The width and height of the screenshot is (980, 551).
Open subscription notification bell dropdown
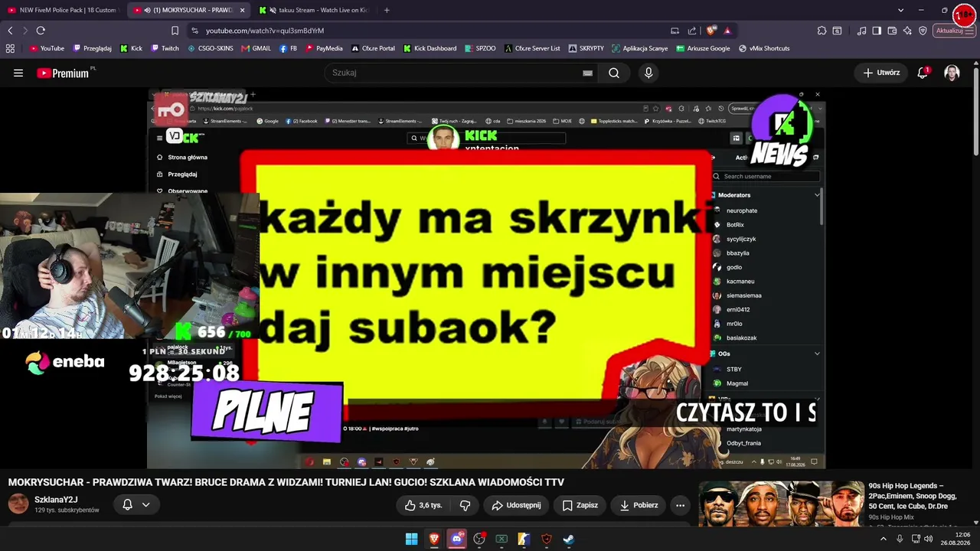136,504
